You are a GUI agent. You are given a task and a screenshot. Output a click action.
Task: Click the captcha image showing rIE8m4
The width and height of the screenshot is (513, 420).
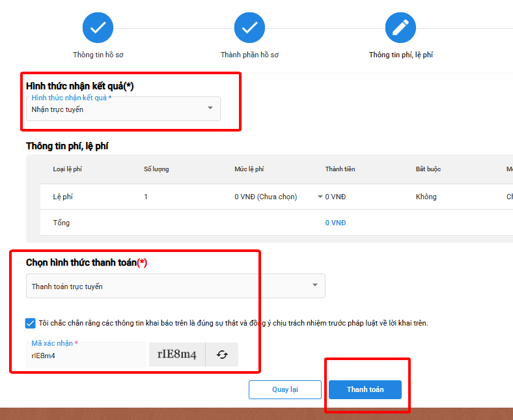177,355
